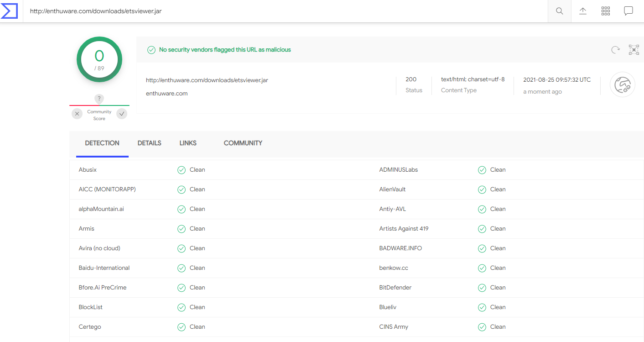The image size is (644, 342).
Task: Click the round URL globe link icon
Action: click(622, 85)
